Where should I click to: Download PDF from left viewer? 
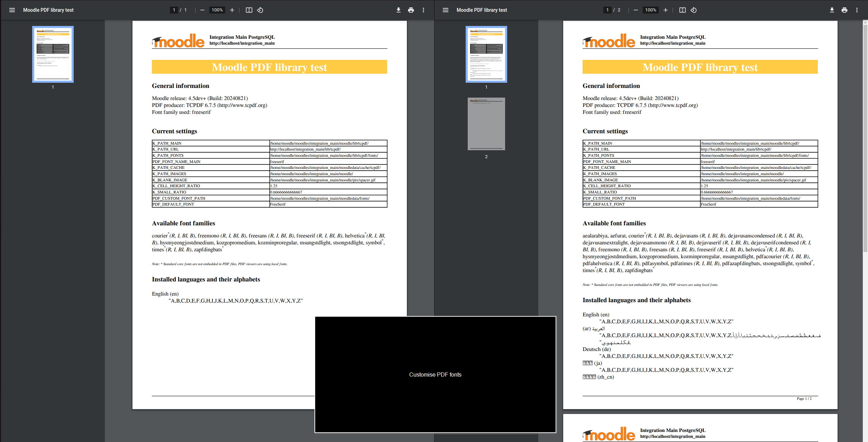399,10
